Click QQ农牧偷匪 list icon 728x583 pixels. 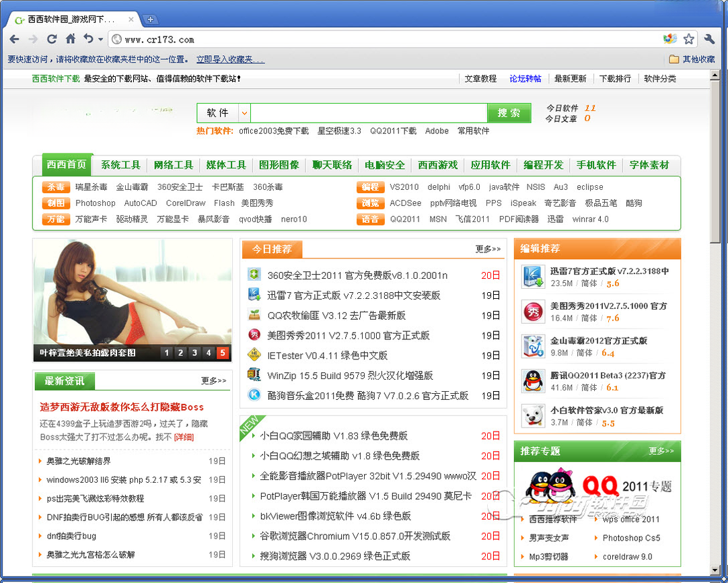click(254, 315)
